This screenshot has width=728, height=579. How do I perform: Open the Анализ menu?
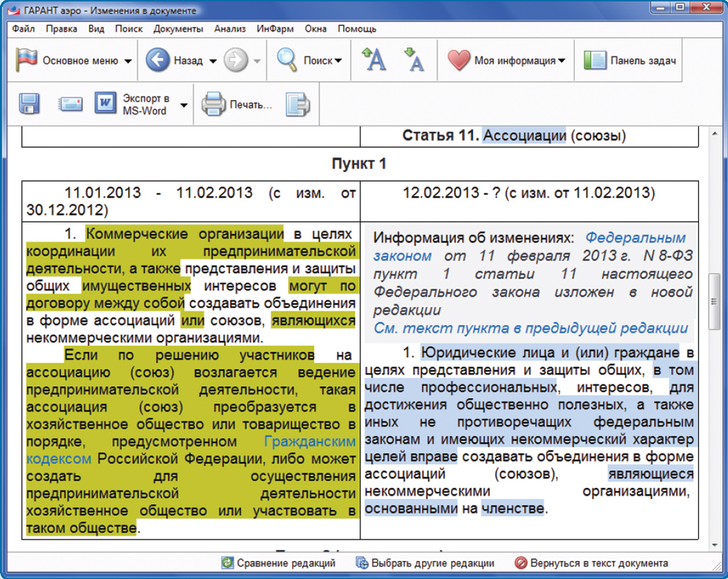230,28
